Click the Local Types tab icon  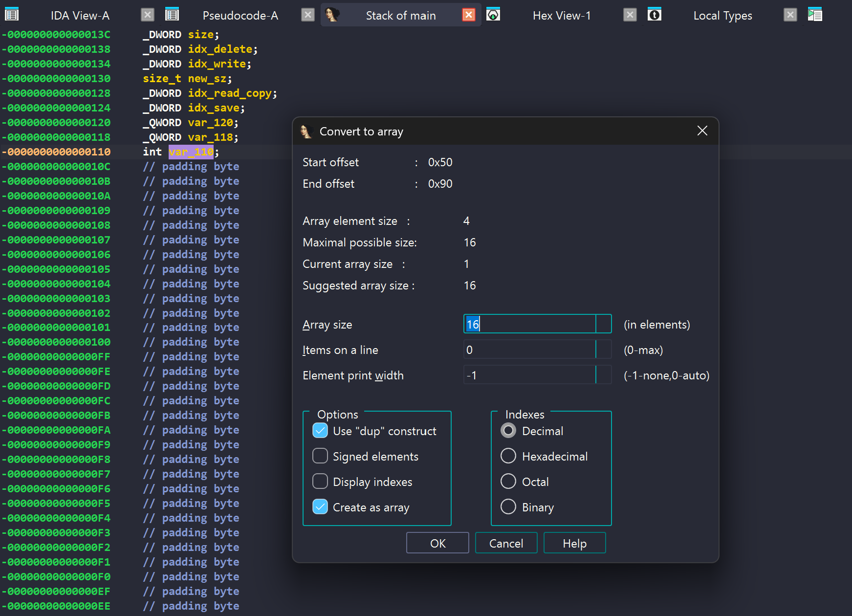[x=654, y=15]
